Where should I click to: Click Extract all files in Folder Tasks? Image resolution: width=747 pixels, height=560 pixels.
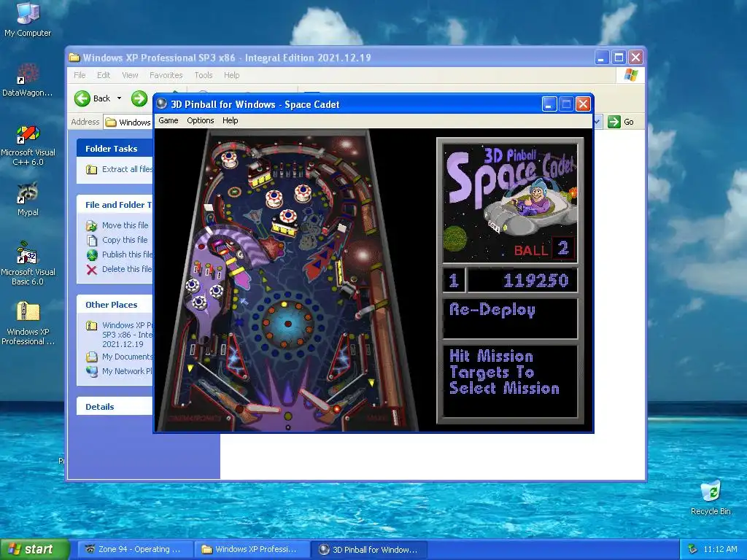tap(127, 169)
